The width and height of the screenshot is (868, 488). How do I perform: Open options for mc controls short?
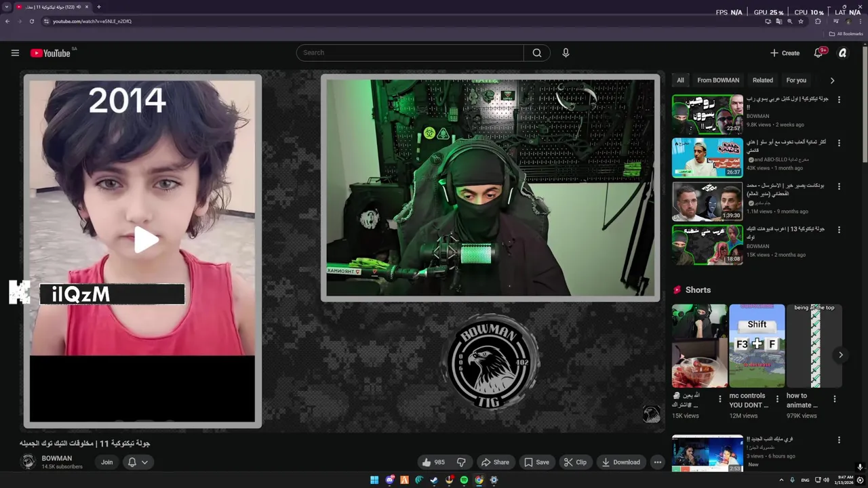(x=777, y=399)
